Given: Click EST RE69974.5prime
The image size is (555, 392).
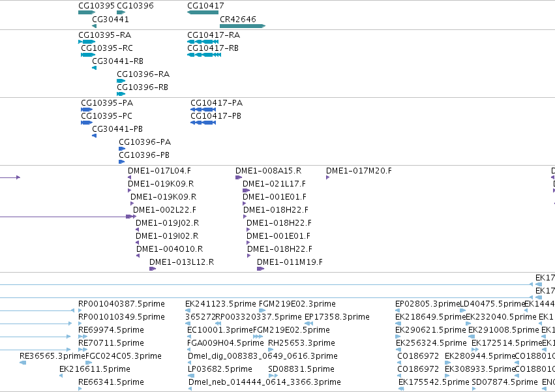Looking at the screenshot, I should tap(83, 337).
